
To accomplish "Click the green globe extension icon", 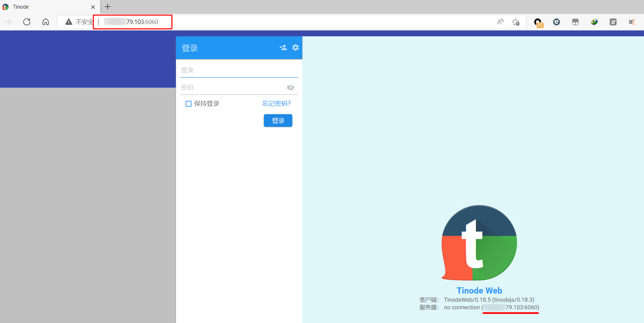I will pyautogui.click(x=594, y=22).
